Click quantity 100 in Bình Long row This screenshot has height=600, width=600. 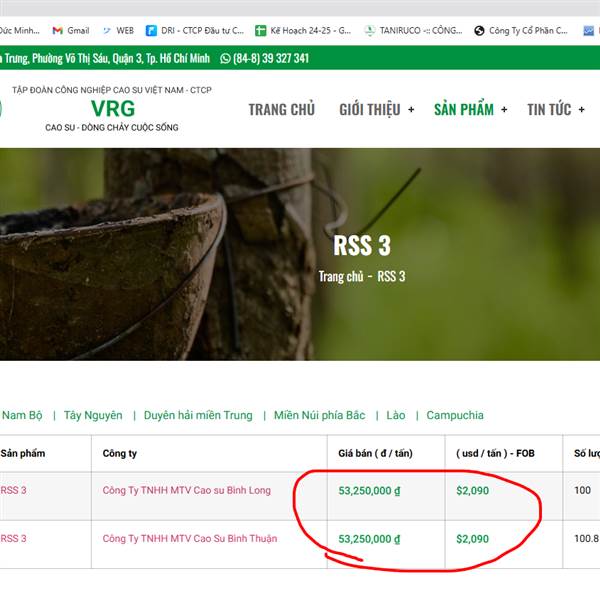(582, 490)
